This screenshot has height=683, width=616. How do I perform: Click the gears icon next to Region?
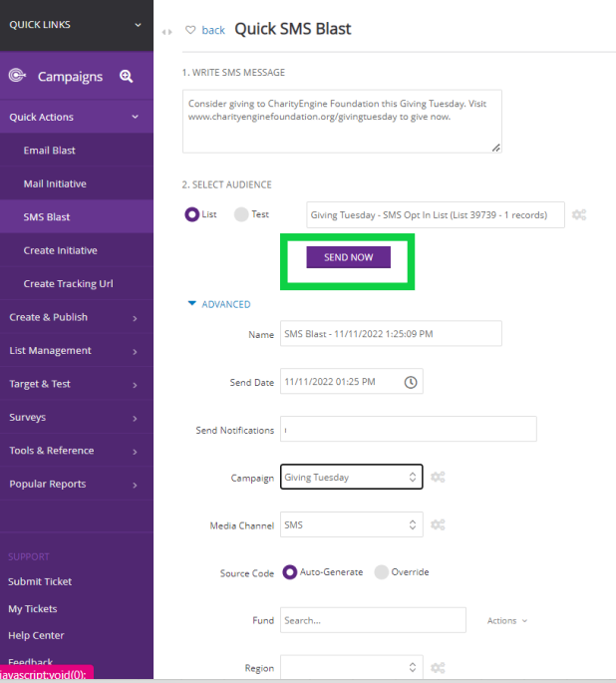coord(438,668)
